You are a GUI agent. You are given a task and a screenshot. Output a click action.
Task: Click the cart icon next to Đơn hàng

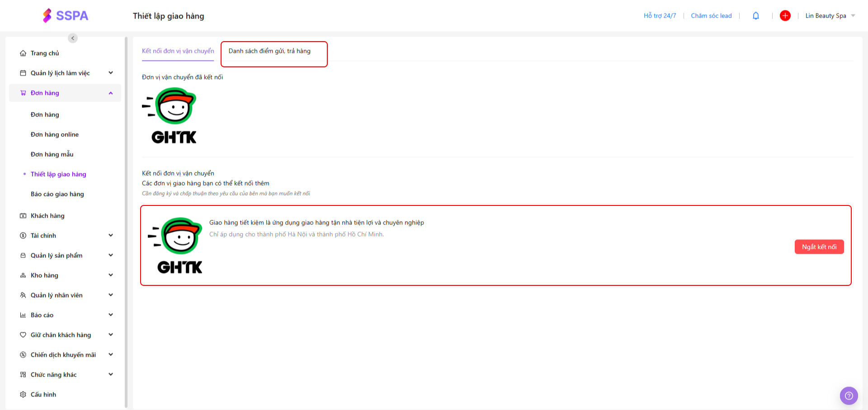tap(23, 93)
